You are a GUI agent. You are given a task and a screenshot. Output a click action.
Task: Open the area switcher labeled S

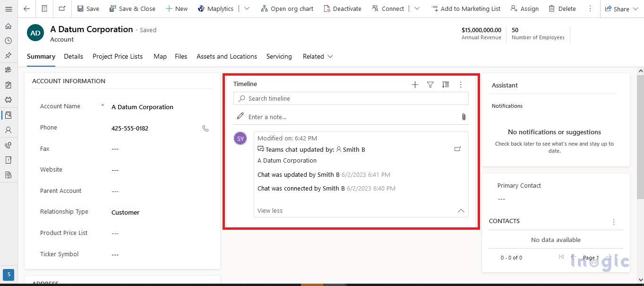click(x=9, y=275)
